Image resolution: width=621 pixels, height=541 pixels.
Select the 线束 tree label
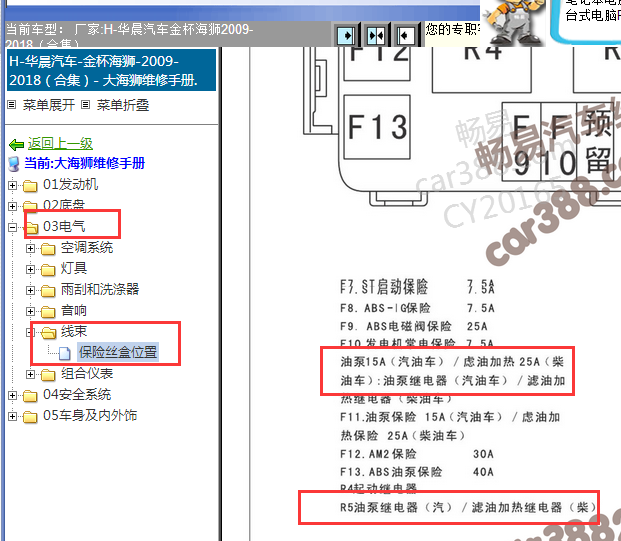tap(74, 331)
